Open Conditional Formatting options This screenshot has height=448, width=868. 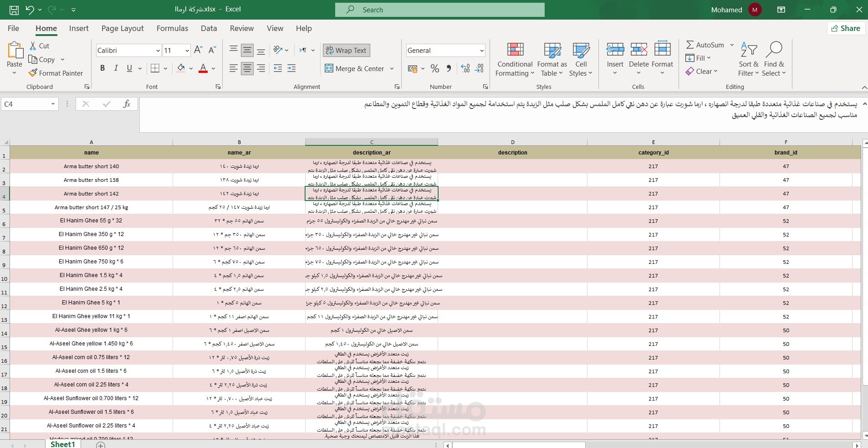(515, 60)
